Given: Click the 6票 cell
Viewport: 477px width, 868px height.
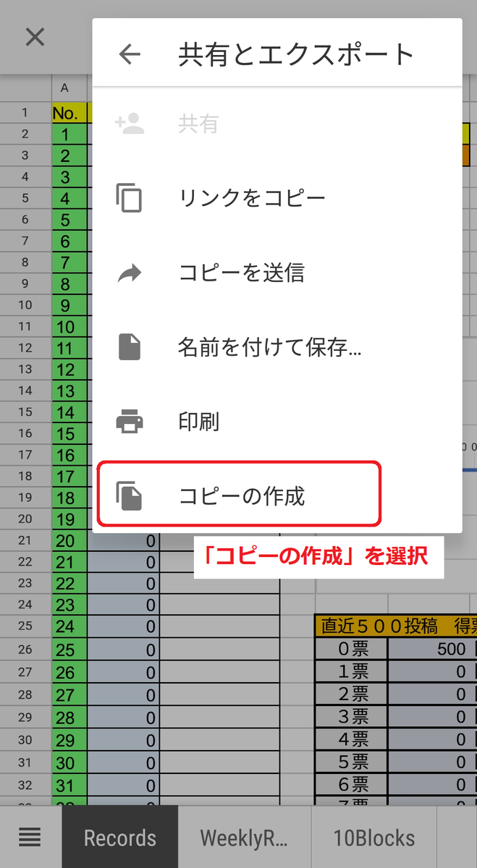Looking at the screenshot, I should pos(352,785).
